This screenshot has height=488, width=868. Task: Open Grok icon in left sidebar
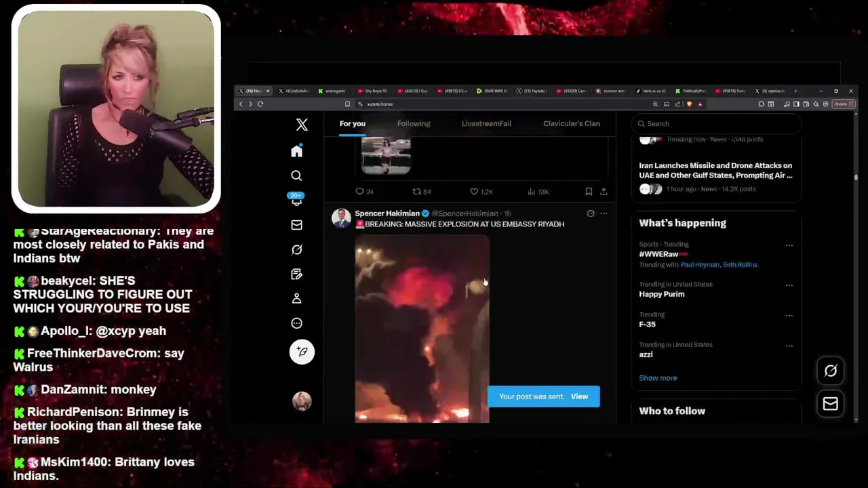(x=296, y=249)
